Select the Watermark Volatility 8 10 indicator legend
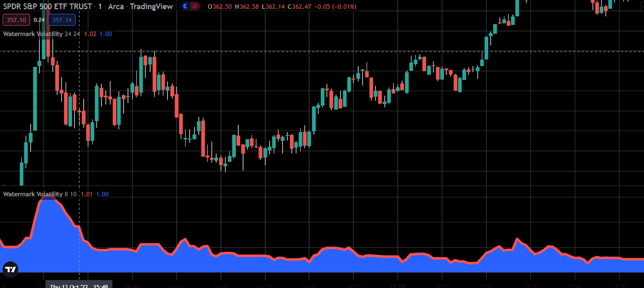Image resolution: width=644 pixels, height=288 pixels. coord(40,194)
